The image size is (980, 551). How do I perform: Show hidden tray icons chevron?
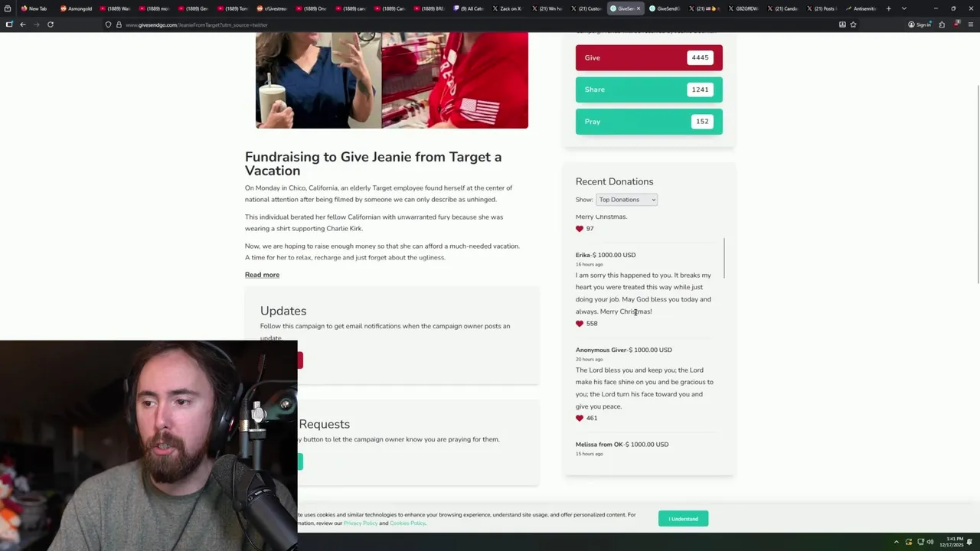897,542
